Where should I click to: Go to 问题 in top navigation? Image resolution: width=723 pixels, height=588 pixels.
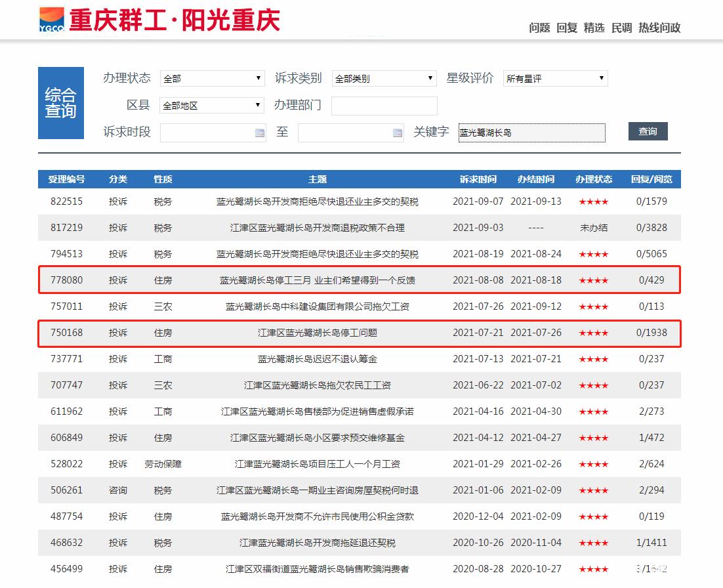[539, 28]
